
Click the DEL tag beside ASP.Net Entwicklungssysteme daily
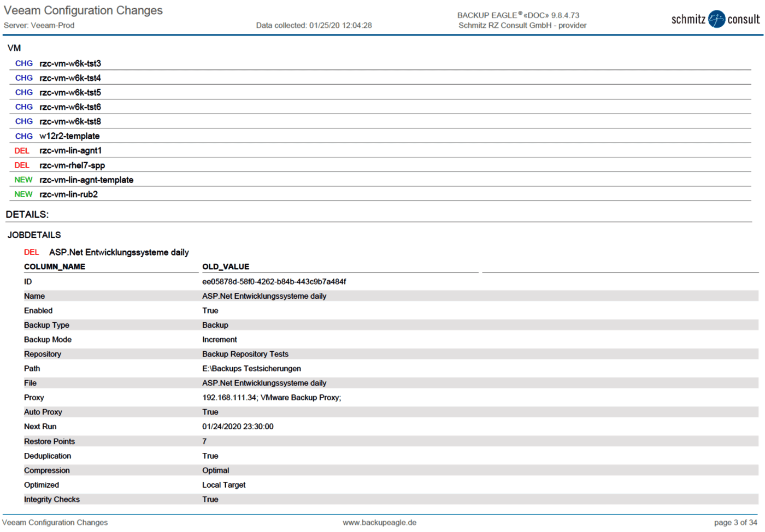click(31, 252)
